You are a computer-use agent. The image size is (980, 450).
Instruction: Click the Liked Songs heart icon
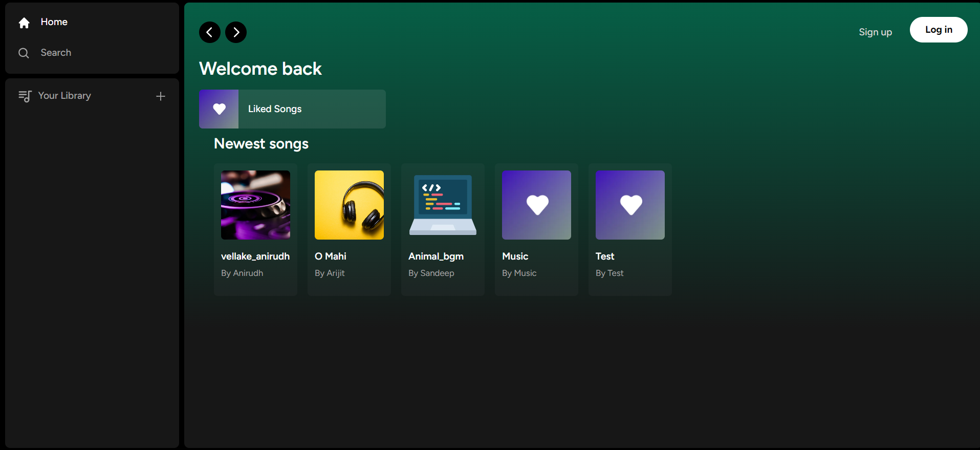click(x=219, y=109)
